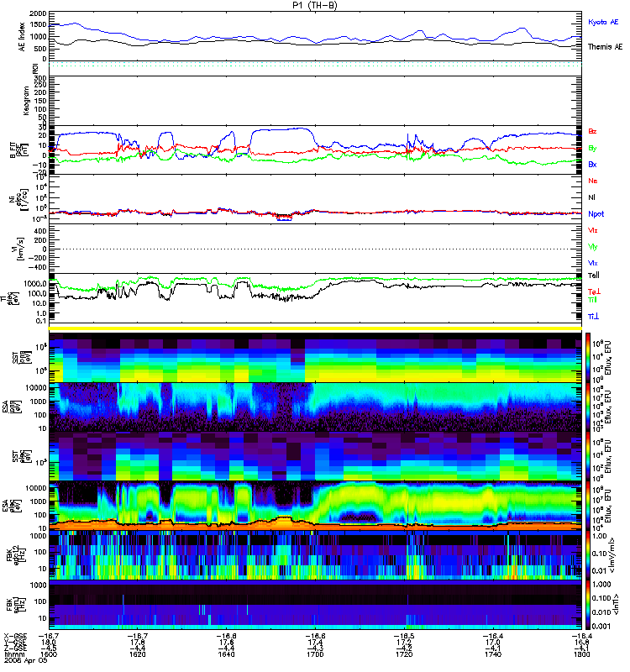Viewport: 630px width, 672px height.
Task: Click the 1600 time tick label
Action: tap(48, 654)
